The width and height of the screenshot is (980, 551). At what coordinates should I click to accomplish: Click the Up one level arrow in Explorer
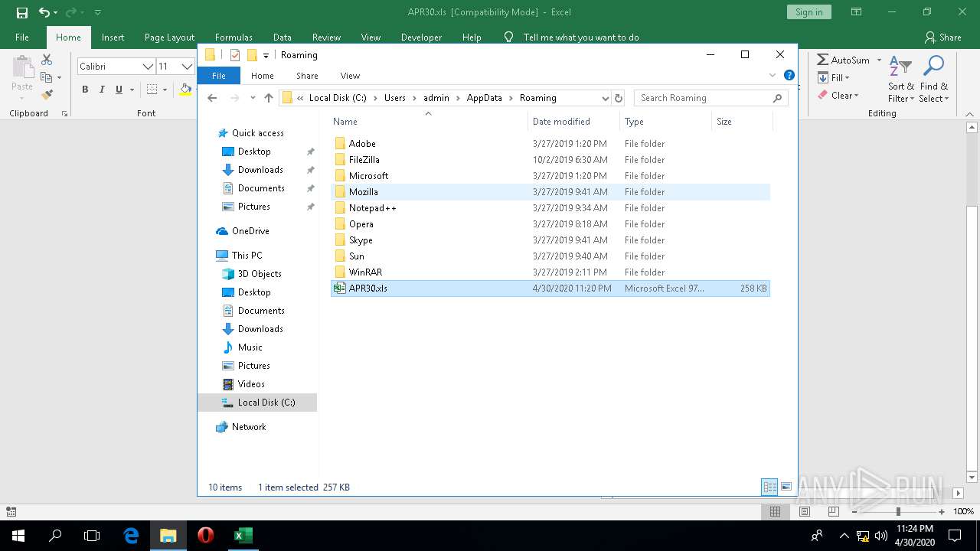coord(268,98)
